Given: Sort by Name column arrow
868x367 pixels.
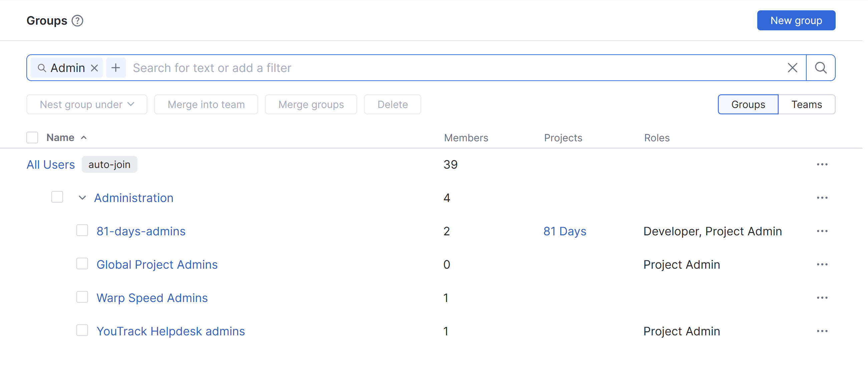Looking at the screenshot, I should (x=84, y=138).
